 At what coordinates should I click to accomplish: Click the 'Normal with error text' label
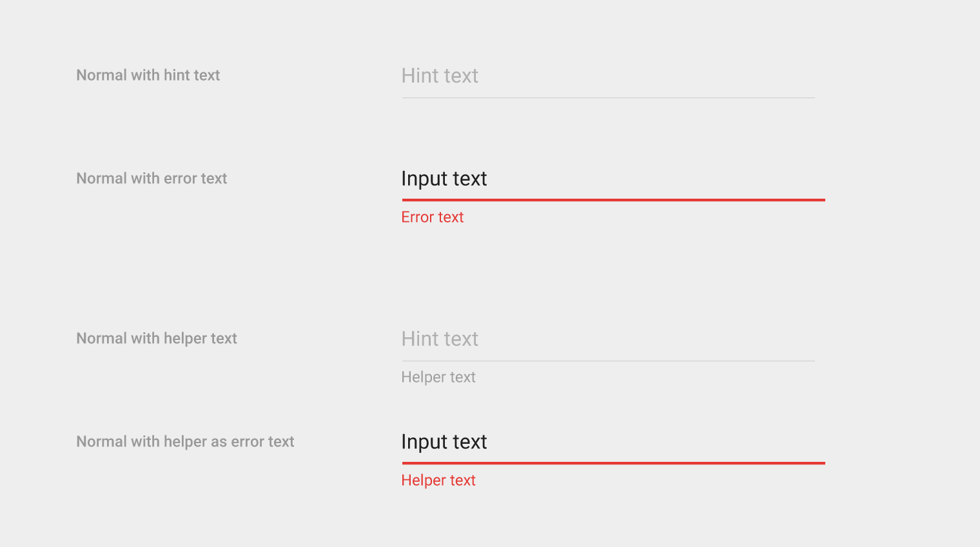click(152, 179)
